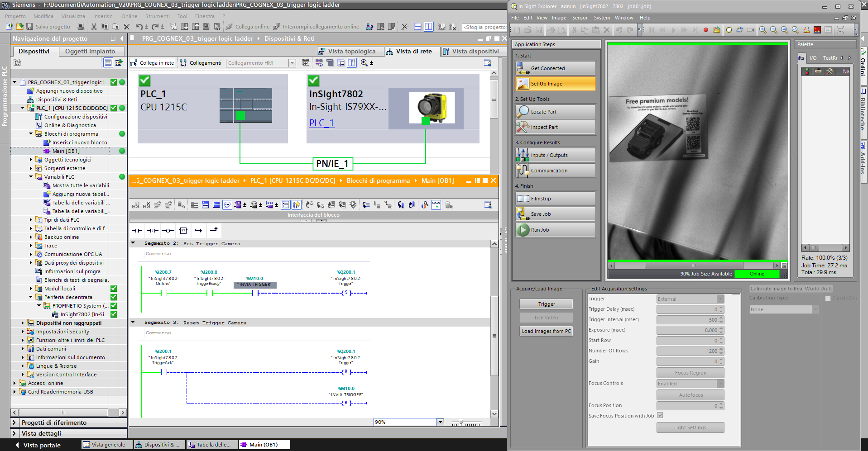868x451 pixels.
Task: Collapse Segmento 2 network
Action: click(x=133, y=243)
